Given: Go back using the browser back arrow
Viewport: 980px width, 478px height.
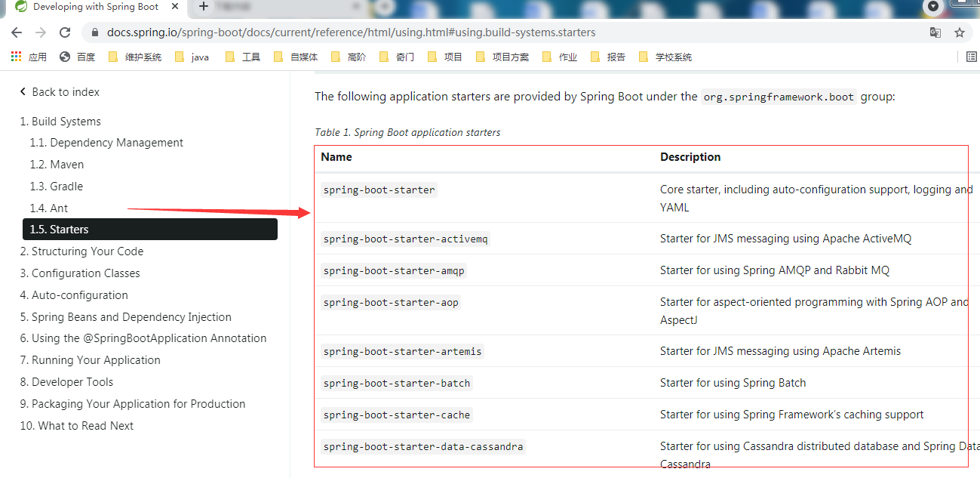Looking at the screenshot, I should [17, 32].
